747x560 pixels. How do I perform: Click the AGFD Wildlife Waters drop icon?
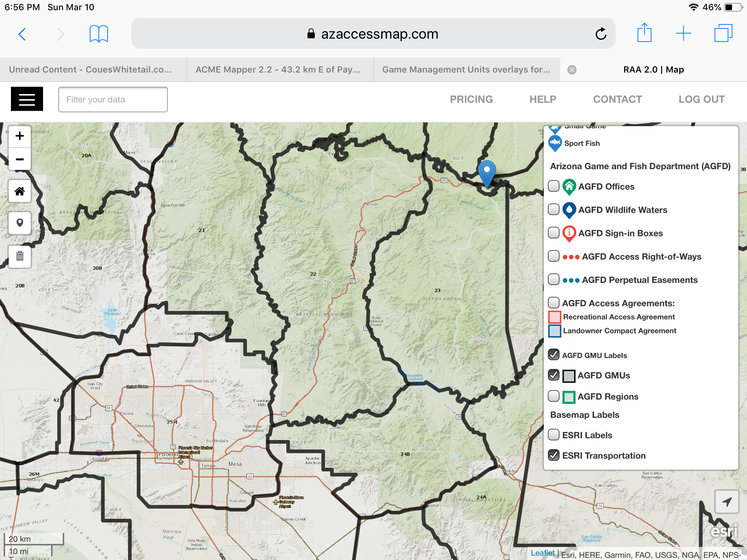click(569, 210)
